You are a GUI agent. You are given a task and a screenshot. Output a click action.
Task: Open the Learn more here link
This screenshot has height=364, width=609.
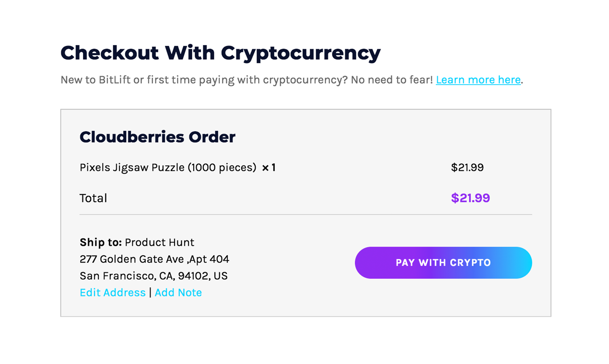(x=478, y=80)
